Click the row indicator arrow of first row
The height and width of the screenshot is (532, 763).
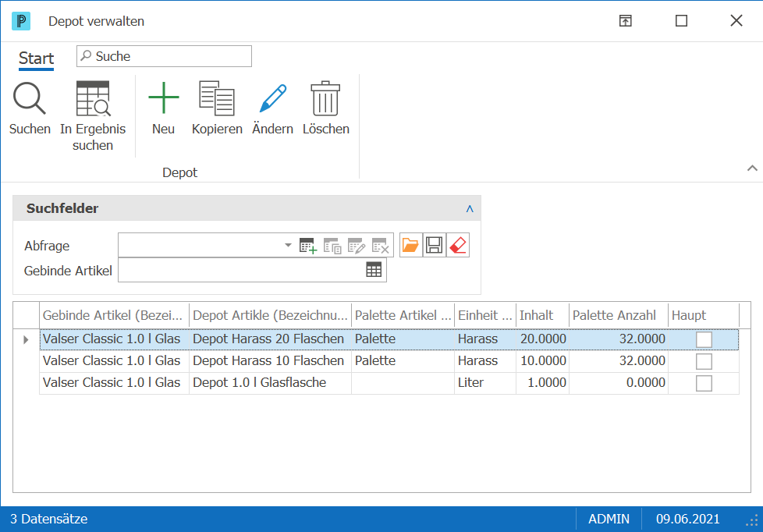click(26, 339)
